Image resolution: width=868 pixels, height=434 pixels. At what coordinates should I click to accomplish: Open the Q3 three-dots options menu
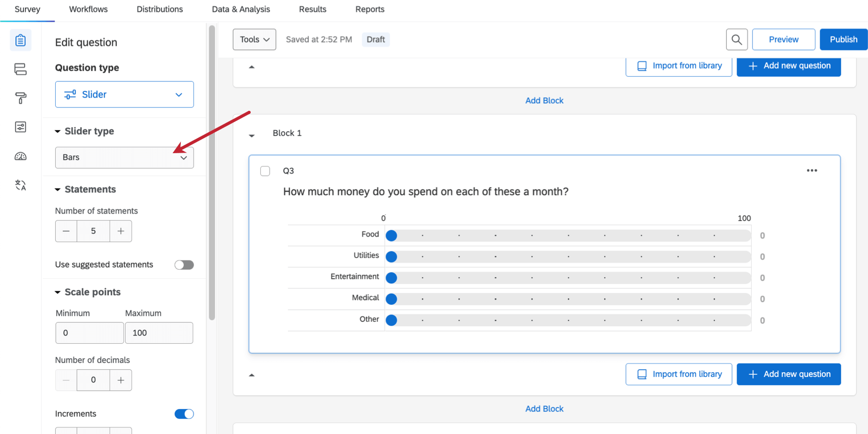pos(812,171)
